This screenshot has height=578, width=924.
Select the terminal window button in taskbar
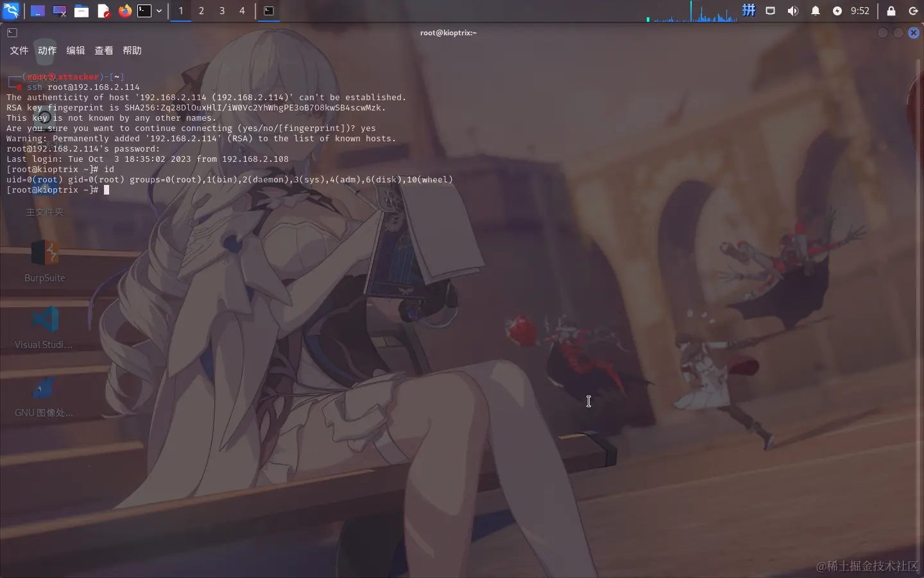[x=269, y=11]
